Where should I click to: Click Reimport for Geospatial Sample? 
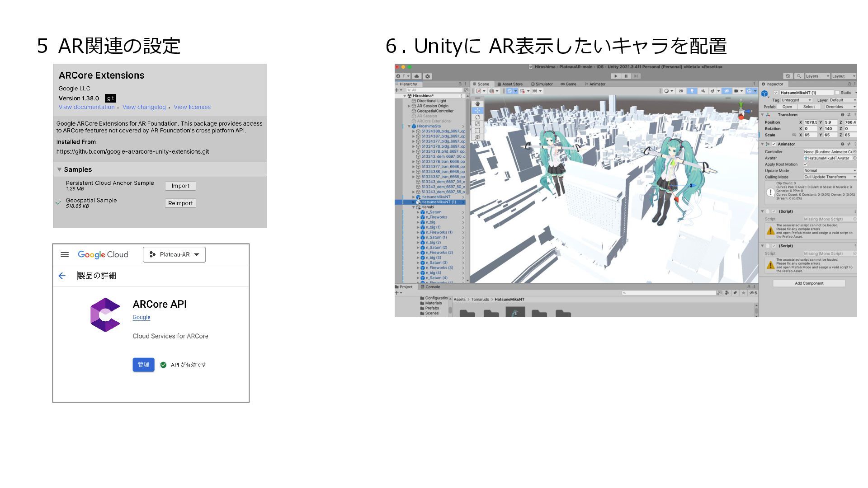(x=180, y=203)
